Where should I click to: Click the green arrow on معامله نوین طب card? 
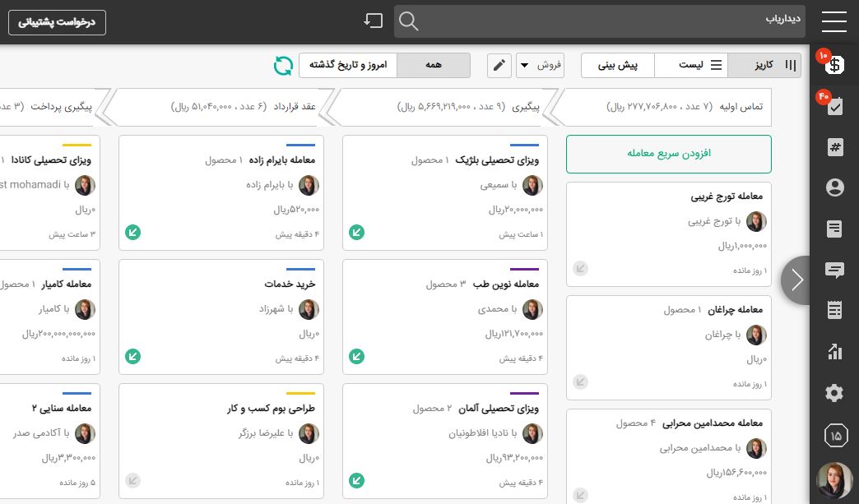356,357
